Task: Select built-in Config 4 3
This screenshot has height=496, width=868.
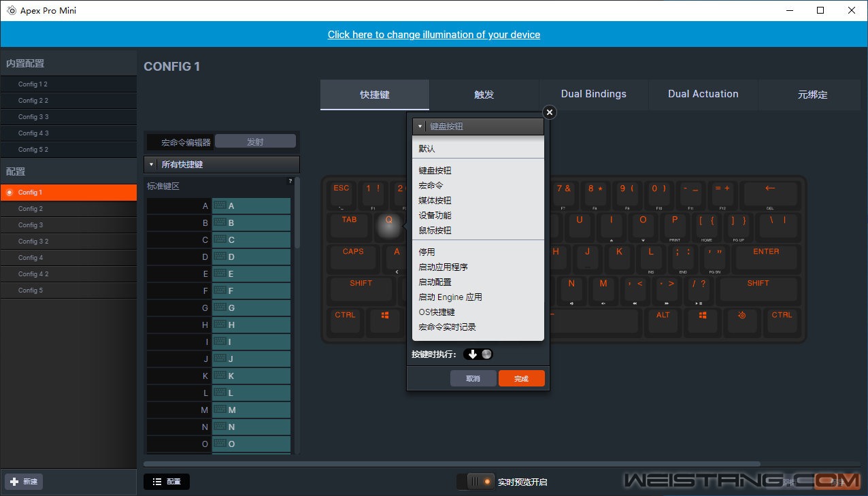Action: pyautogui.click(x=68, y=133)
